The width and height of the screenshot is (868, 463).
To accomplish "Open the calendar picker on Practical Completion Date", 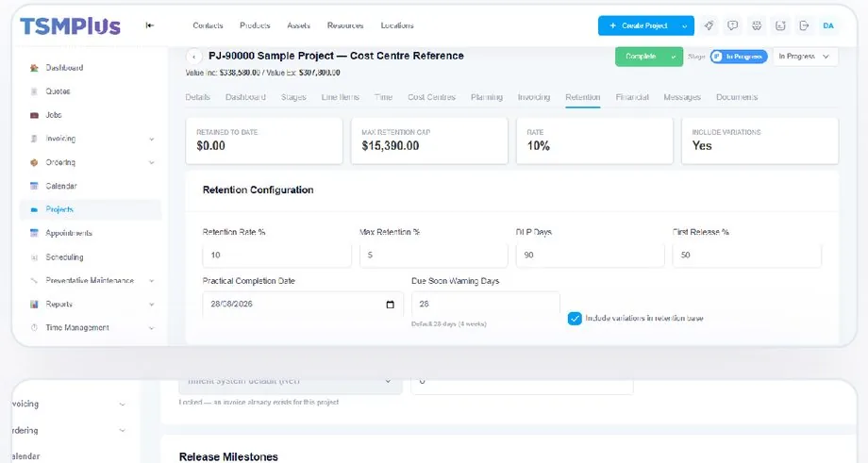I will tap(391, 305).
